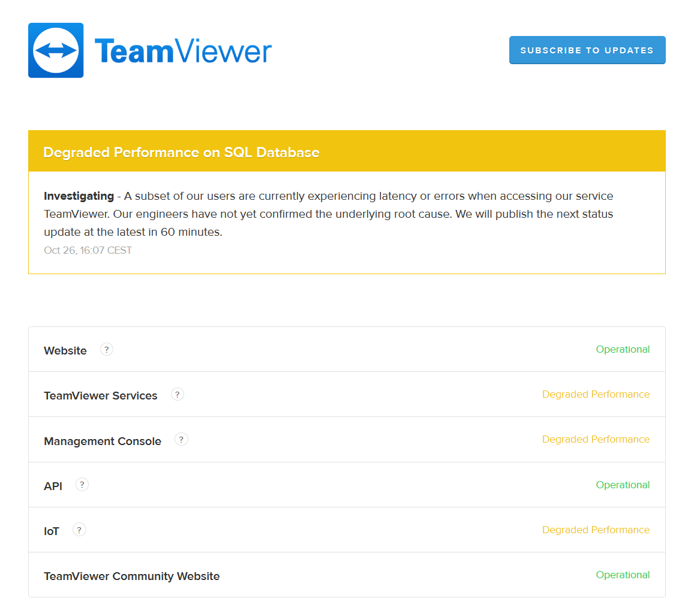697x616 pixels.
Task: Select the IoT component name
Action: tap(51, 531)
